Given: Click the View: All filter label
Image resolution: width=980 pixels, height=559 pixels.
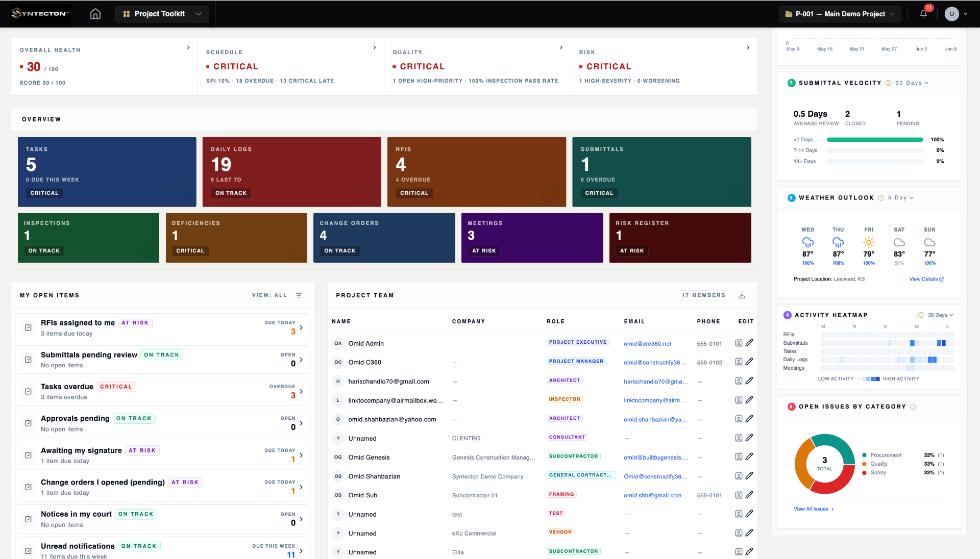Looking at the screenshot, I should (x=269, y=295).
